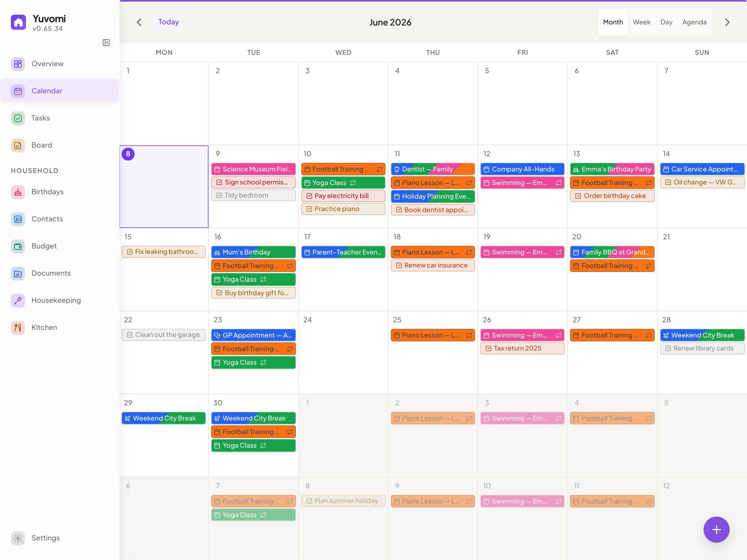Open Housekeeping icon in sidebar
Viewport: 747px width, 560px height.
pos(18,300)
